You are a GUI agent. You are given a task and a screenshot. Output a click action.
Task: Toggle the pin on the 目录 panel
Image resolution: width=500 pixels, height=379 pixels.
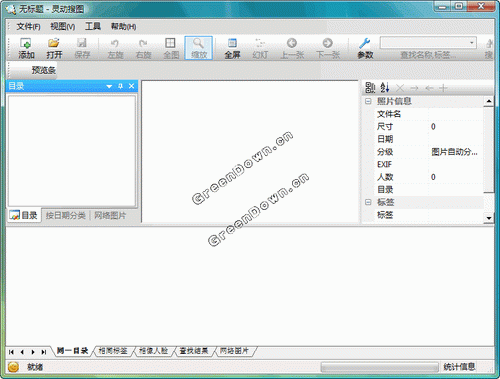[120, 86]
